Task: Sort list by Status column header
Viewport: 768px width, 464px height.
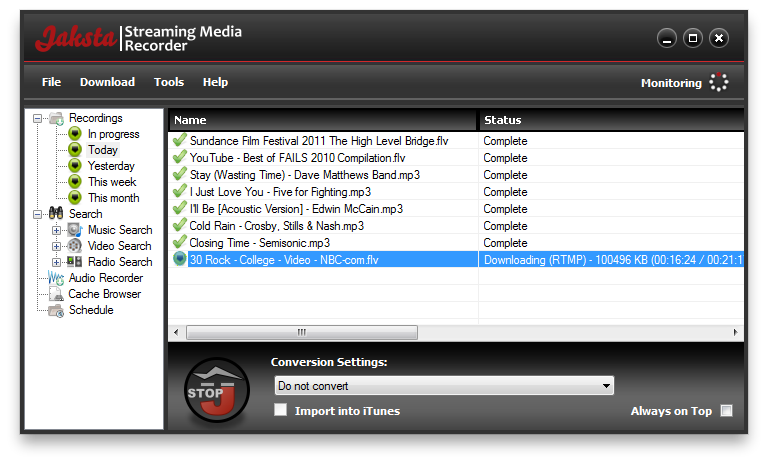Action: pyautogui.click(x=611, y=120)
